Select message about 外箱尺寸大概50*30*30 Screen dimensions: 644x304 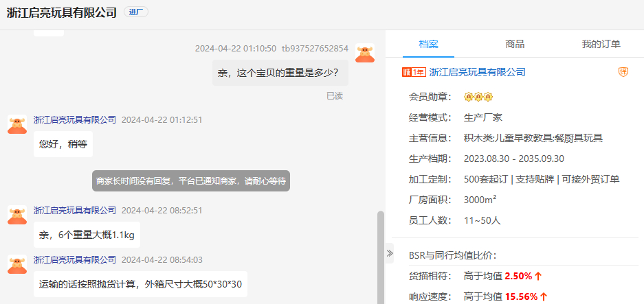click(x=140, y=284)
